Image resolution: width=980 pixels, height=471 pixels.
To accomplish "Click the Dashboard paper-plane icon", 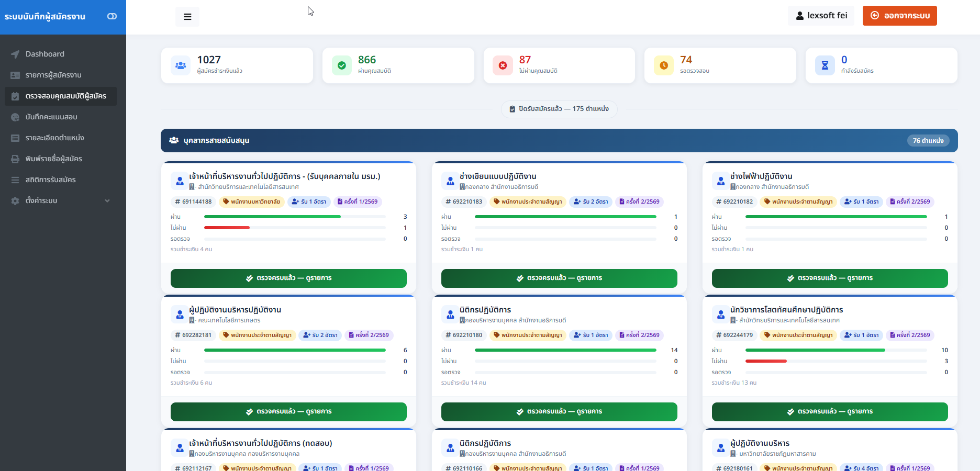I will coord(15,54).
